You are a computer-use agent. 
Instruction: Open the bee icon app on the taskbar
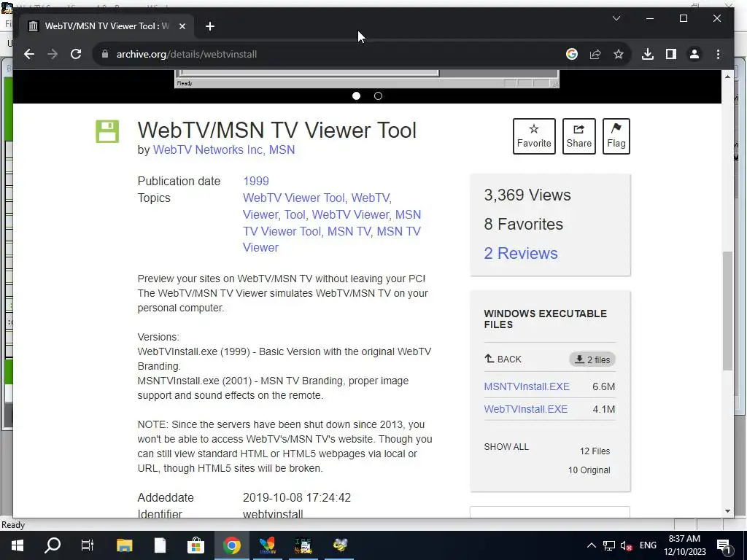tap(340, 545)
